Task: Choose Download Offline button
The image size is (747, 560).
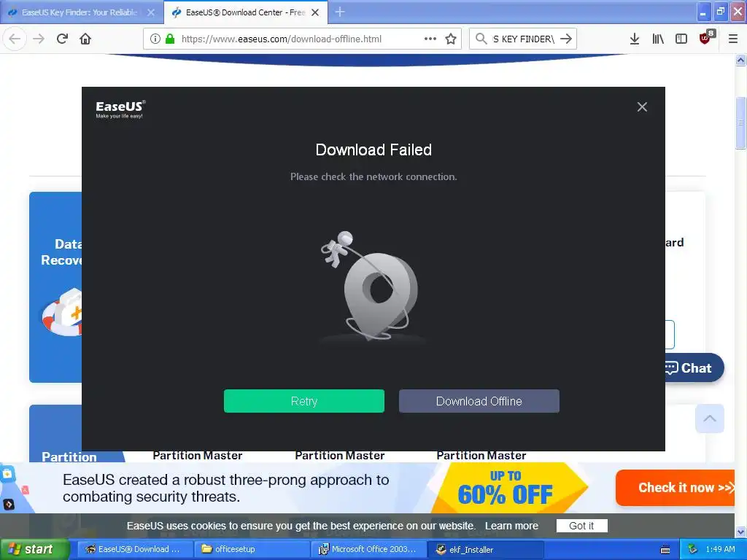Action: [479, 401]
